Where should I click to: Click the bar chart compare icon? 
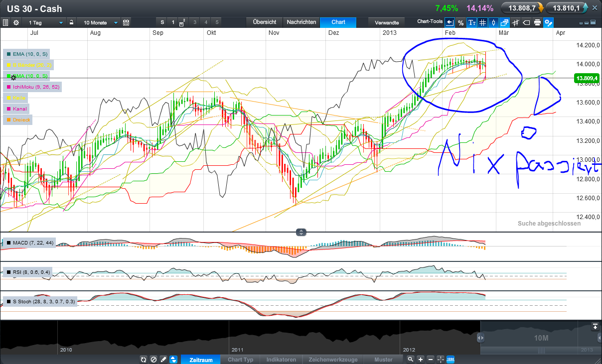516,22
